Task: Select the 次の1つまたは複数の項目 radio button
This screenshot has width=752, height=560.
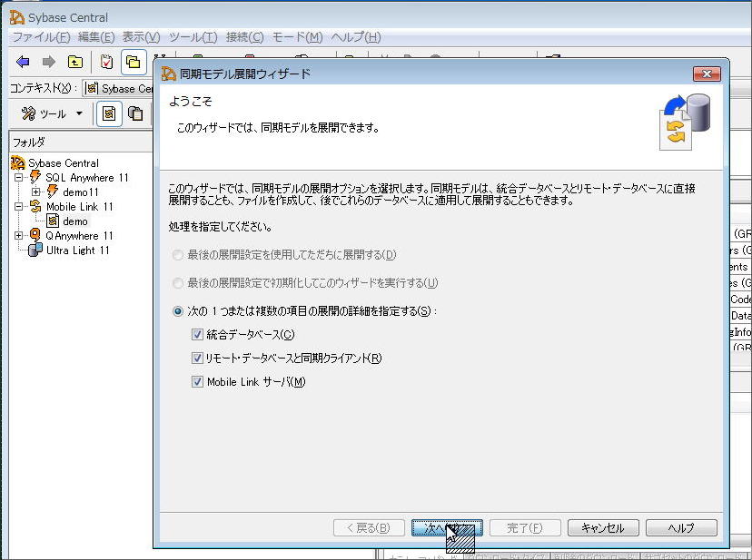Action: click(177, 311)
